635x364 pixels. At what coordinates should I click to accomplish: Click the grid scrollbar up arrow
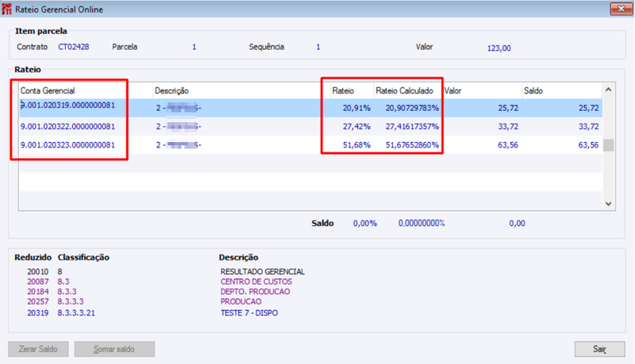coord(608,90)
